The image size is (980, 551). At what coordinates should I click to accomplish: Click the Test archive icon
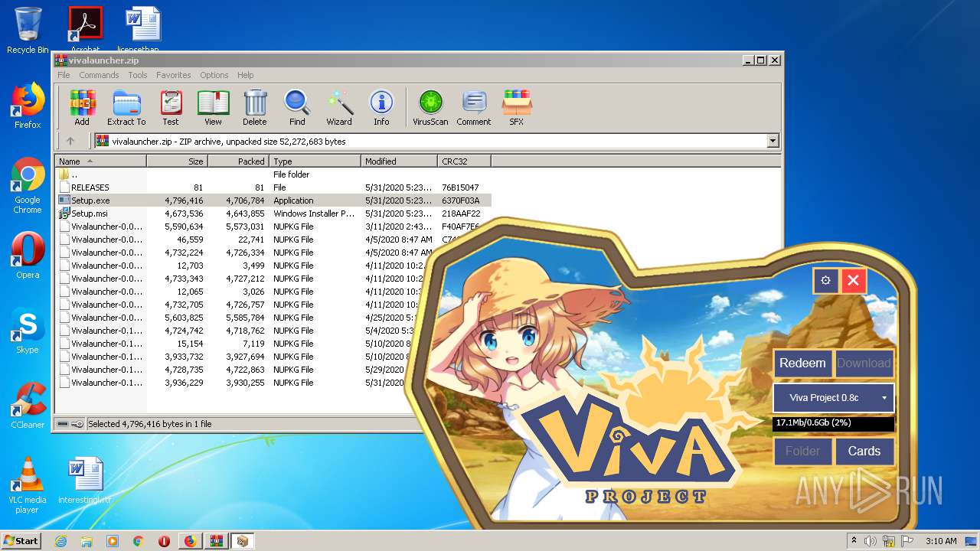[171, 107]
